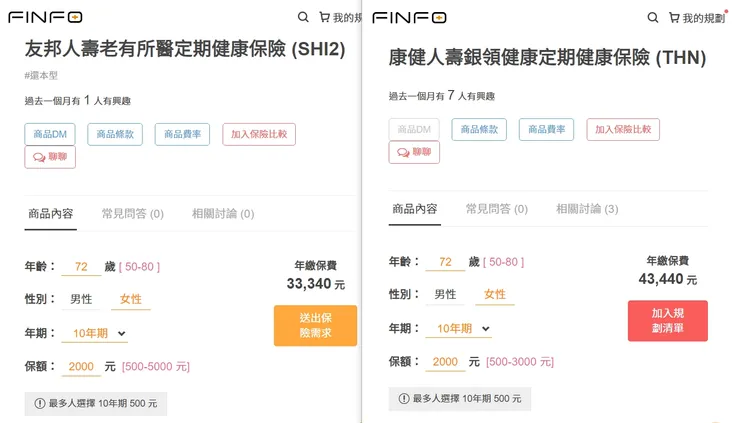Click the search magnifier in left panel
Image resolution: width=740 pixels, height=423 pixels.
coord(303,17)
